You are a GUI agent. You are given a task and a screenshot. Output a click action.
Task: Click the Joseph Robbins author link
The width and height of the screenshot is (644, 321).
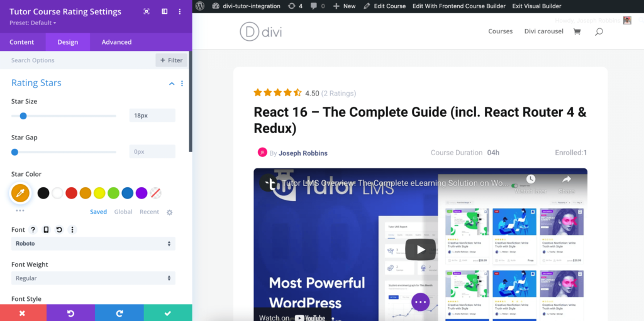[303, 153]
